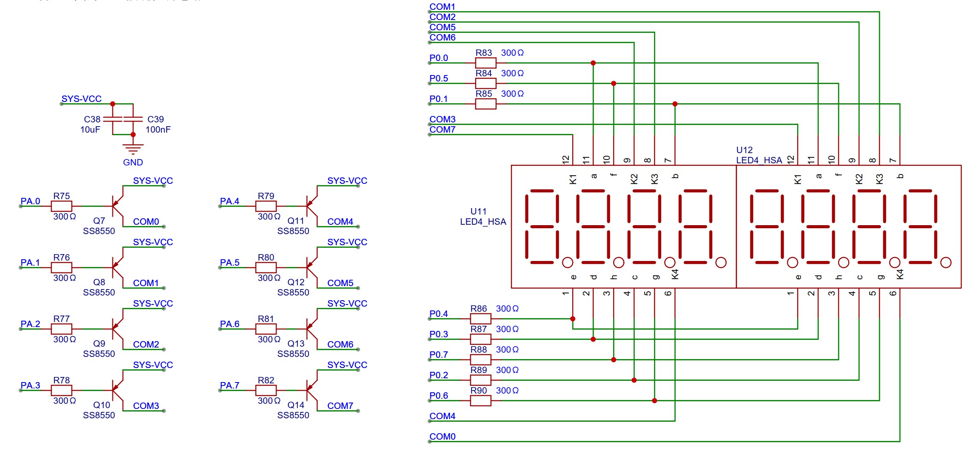Select transistor Q10 symbol

click(x=118, y=390)
